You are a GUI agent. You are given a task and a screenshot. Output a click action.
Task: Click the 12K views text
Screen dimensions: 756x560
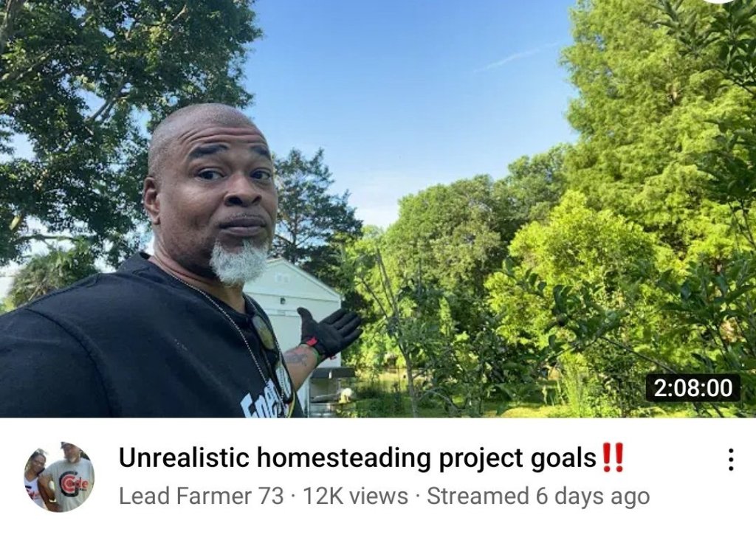pyautogui.click(x=355, y=496)
